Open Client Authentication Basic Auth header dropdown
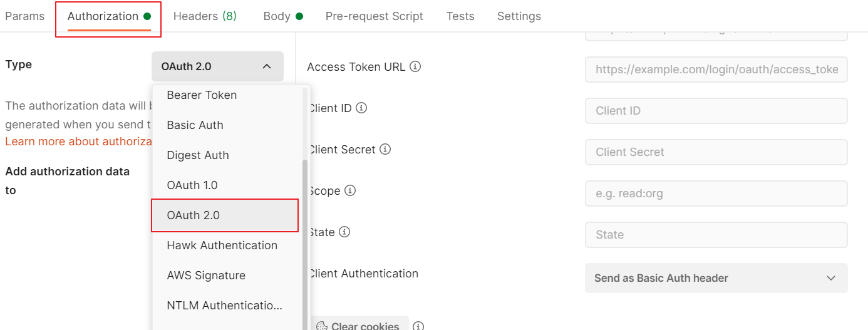The height and width of the screenshot is (330, 868). pyautogui.click(x=716, y=278)
